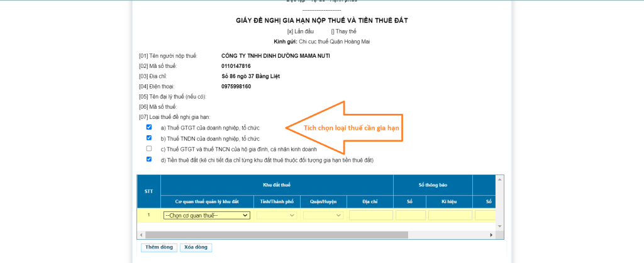The width and height of the screenshot is (644, 263).
Task: Click the STT column header
Action: [x=148, y=191]
